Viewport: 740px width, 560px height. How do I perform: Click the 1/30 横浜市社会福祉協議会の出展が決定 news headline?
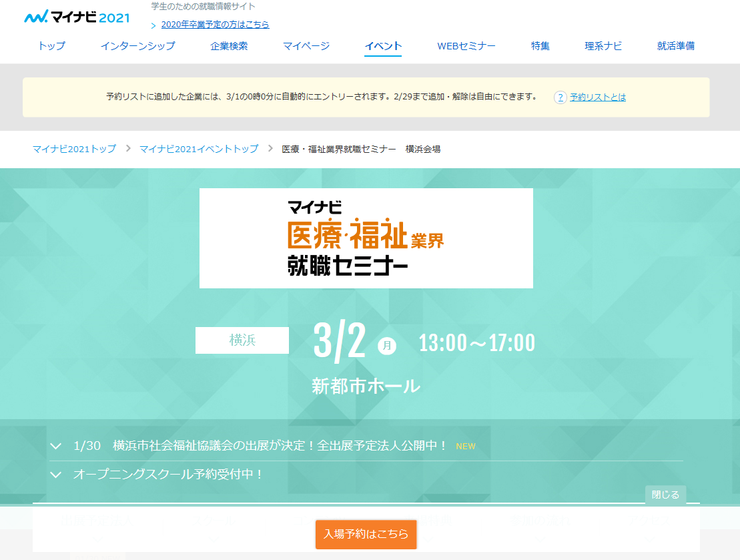pos(260,446)
